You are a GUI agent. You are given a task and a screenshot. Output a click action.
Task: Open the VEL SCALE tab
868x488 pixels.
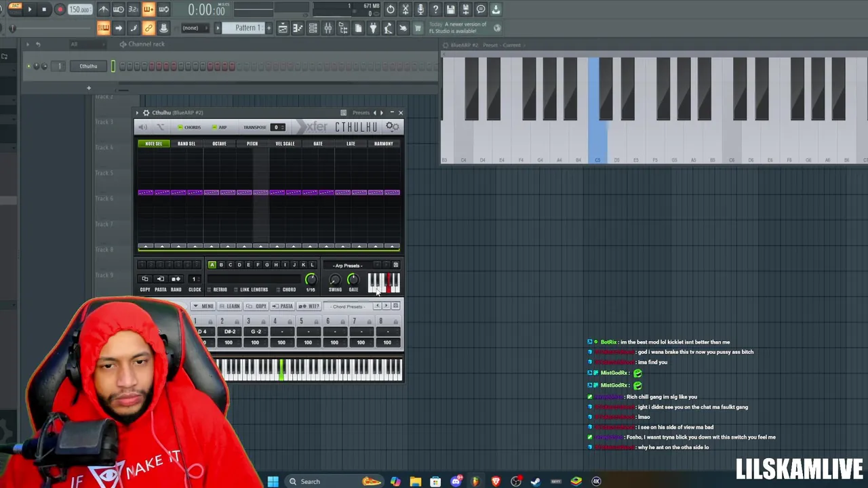[285, 144]
